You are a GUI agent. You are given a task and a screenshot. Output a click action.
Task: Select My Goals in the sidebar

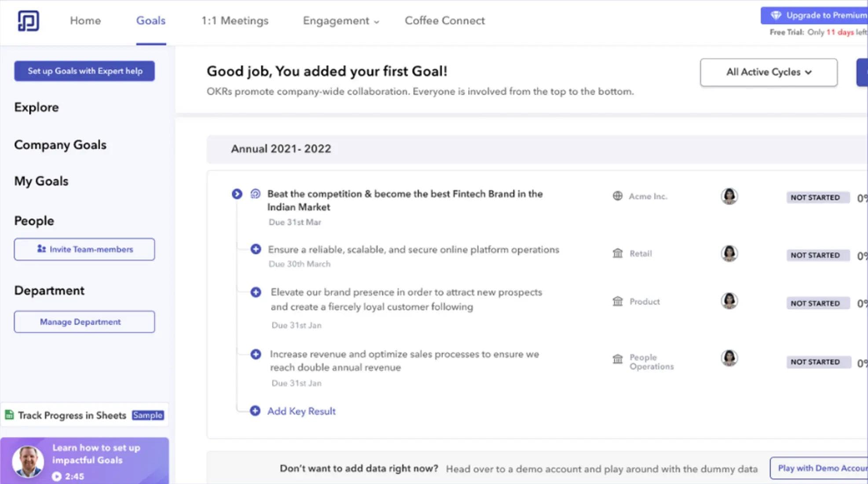pyautogui.click(x=41, y=181)
